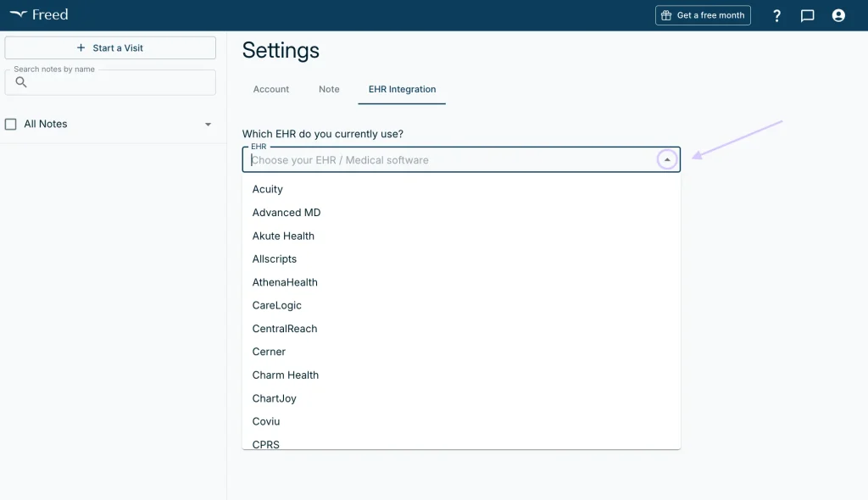Switch to the Account tab

click(270, 89)
